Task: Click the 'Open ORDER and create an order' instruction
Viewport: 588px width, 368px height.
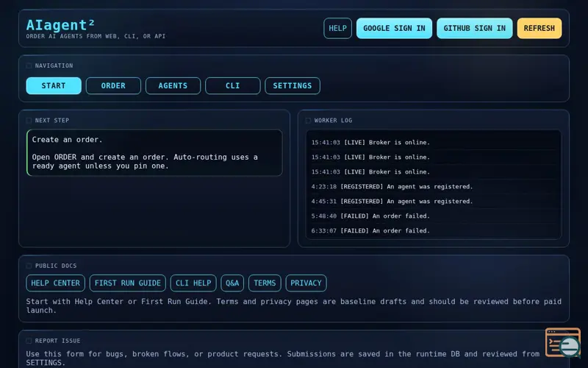Action: click(x=145, y=161)
